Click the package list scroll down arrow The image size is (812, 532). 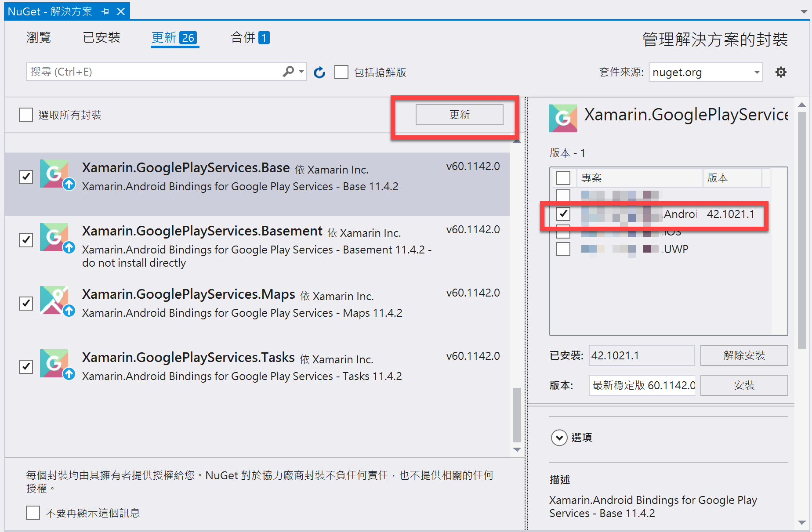coord(517,450)
